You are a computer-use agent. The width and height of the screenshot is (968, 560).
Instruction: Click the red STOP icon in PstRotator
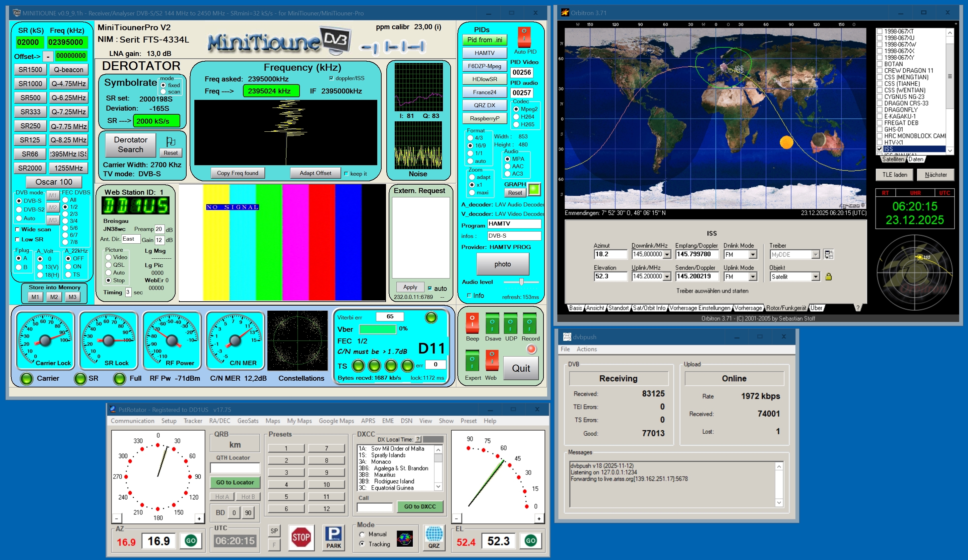[301, 537]
